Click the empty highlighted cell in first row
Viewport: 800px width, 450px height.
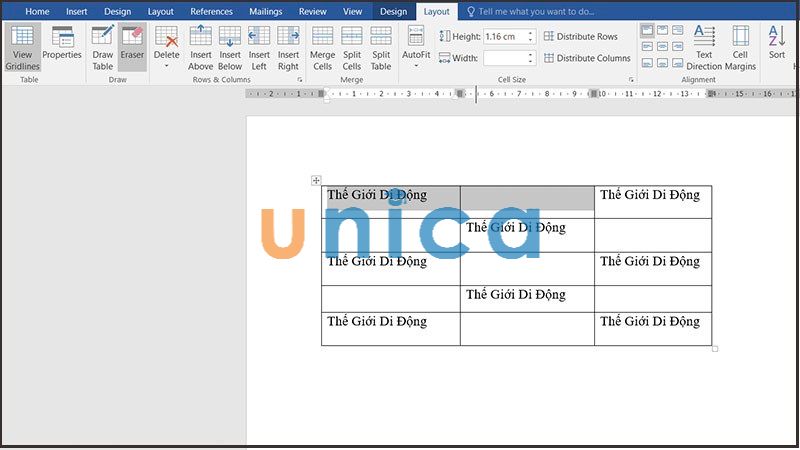point(527,202)
